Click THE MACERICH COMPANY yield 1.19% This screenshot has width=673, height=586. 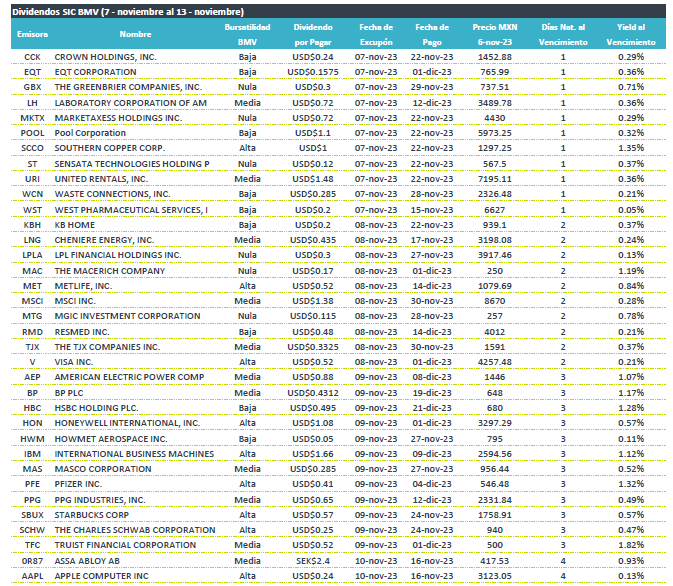coord(631,271)
